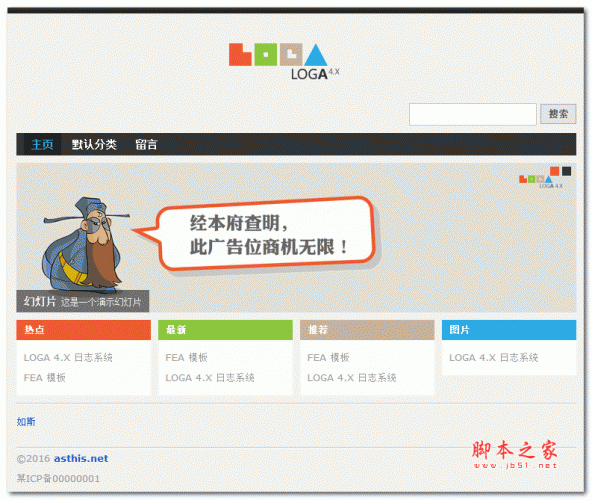Screen dimensions: 592x500
Task: Visit the asthis.net footer link
Action: pos(81,458)
